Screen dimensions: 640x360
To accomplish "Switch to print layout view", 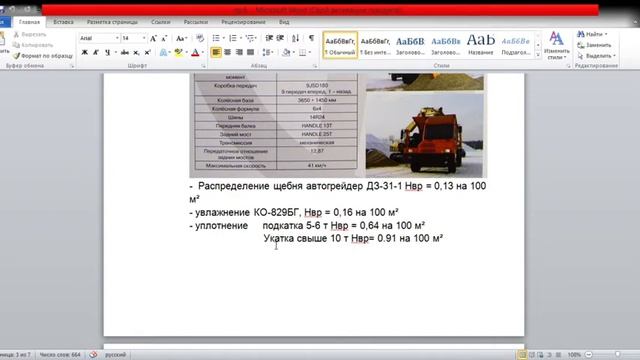I will coord(522,355).
